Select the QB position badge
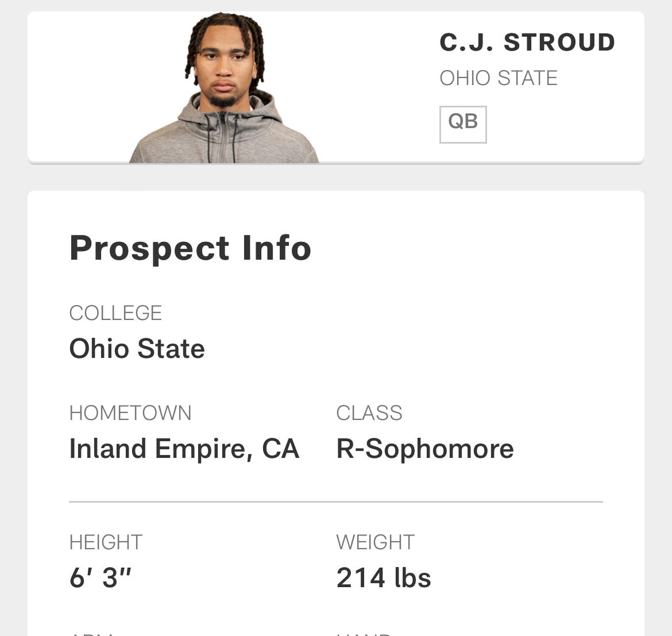 463,124
